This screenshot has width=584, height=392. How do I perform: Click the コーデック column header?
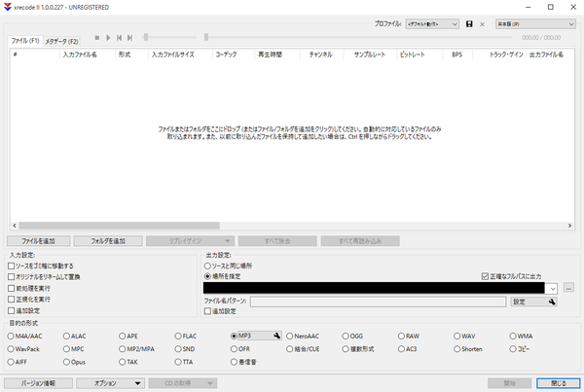(234, 54)
